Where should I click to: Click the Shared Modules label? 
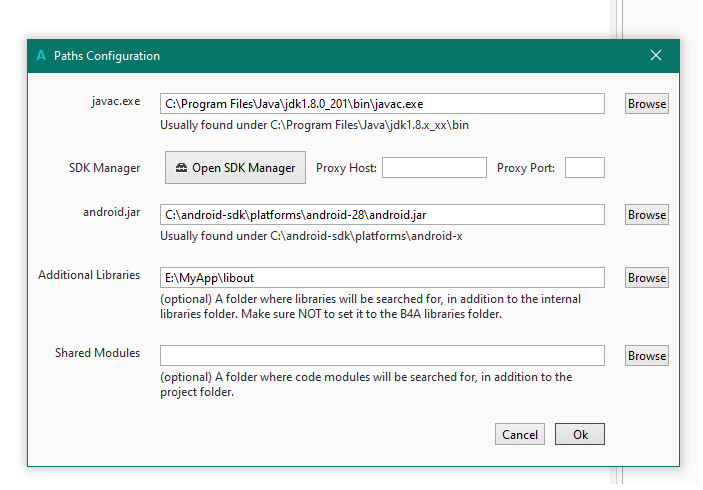(97, 353)
